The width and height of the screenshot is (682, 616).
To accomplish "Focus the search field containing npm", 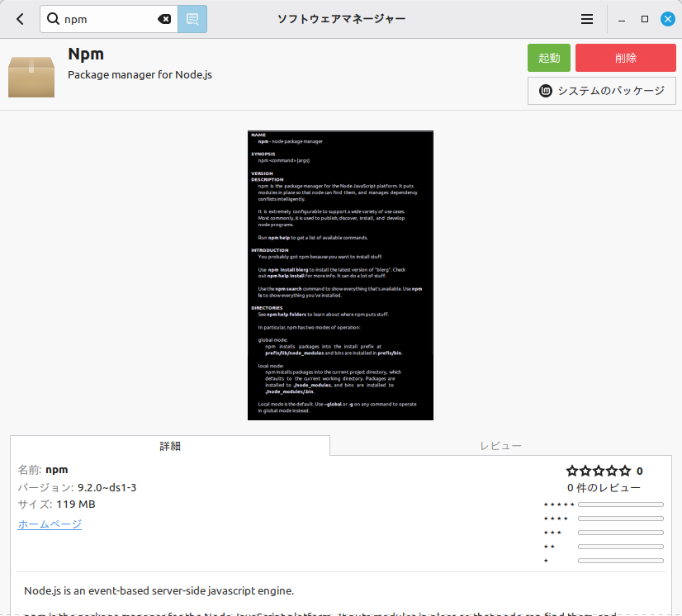I will (107, 19).
